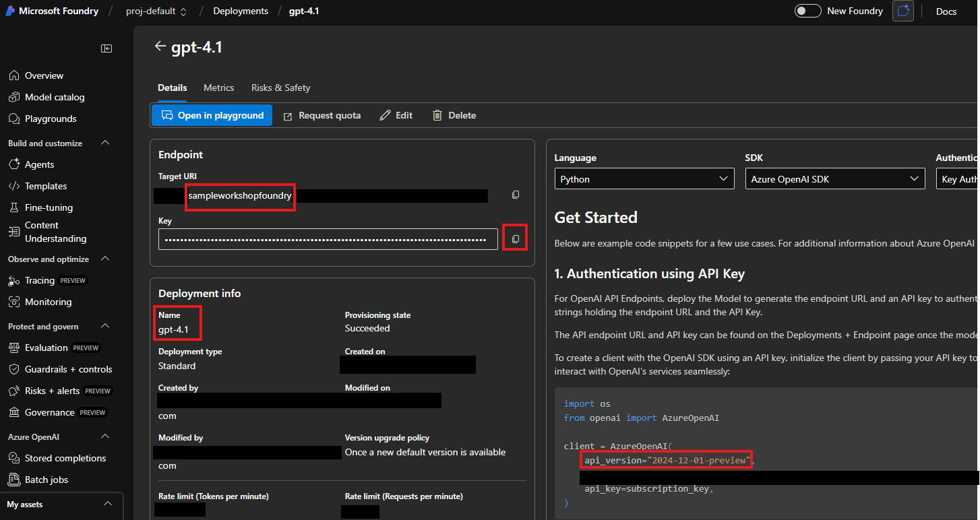Viewport: 980px width, 520px height.
Task: Collapse the Protect and govern section
Action: [x=105, y=326]
